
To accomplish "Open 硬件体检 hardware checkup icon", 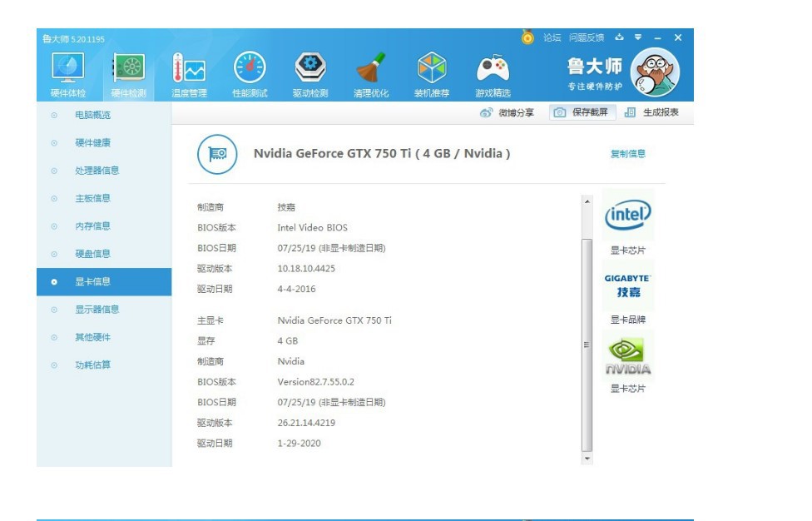I will 68,75.
